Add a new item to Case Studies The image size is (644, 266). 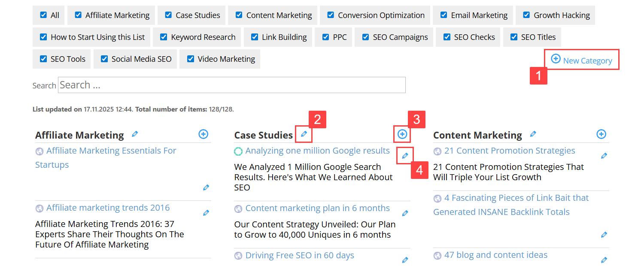click(x=402, y=134)
